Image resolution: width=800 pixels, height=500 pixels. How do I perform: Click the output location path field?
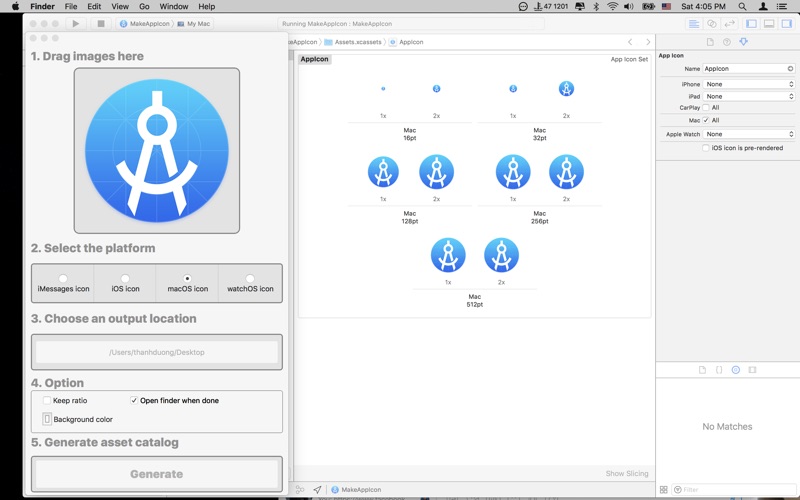157,352
